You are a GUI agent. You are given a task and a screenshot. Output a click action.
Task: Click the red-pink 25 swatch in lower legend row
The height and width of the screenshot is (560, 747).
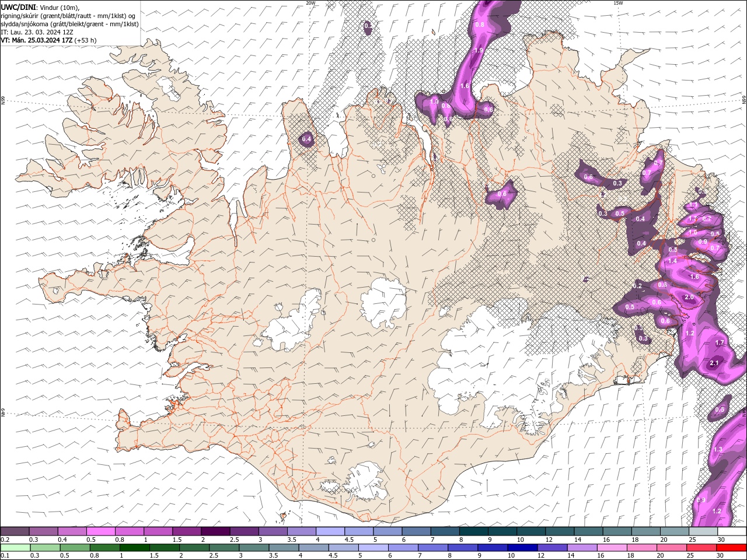[x=701, y=548]
